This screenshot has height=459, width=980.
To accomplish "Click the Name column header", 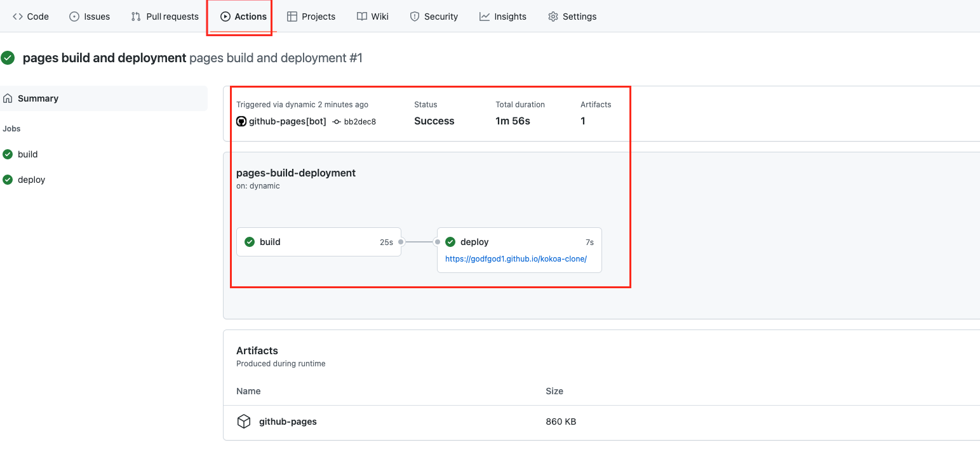I will click(x=248, y=391).
